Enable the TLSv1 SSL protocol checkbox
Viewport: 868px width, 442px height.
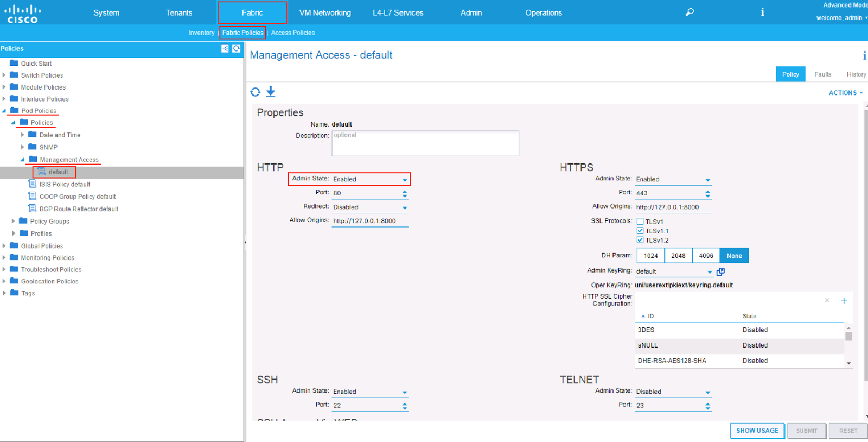pyautogui.click(x=640, y=222)
